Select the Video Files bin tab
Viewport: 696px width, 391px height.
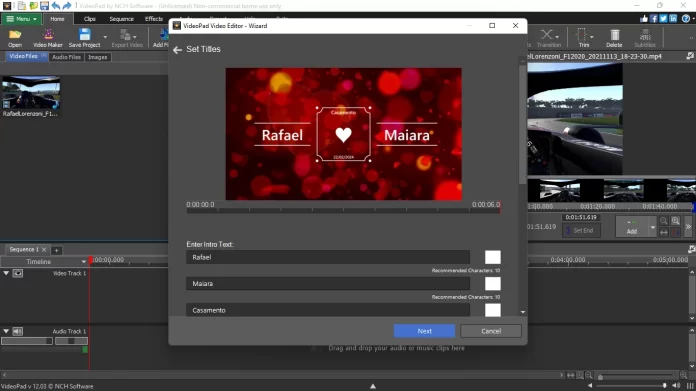point(26,56)
